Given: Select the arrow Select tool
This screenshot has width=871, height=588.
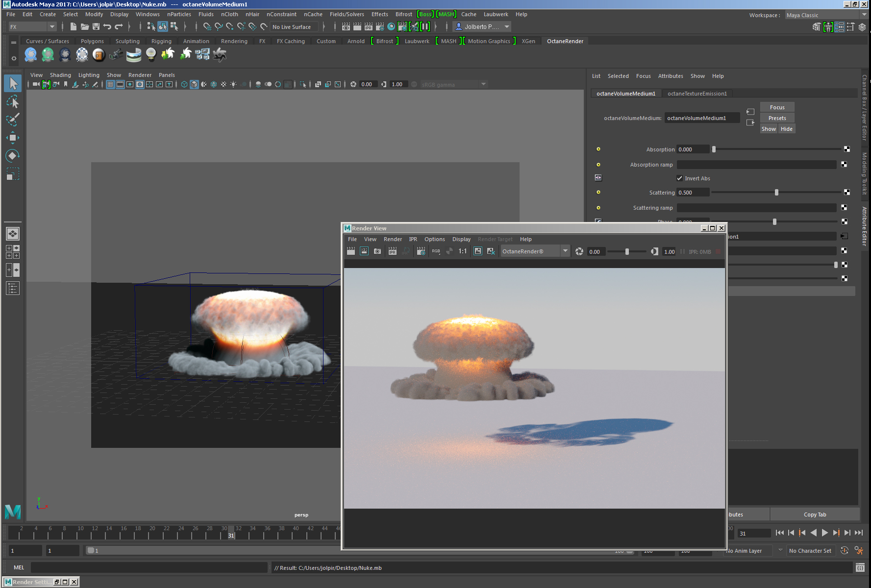Looking at the screenshot, I should click(x=13, y=84).
